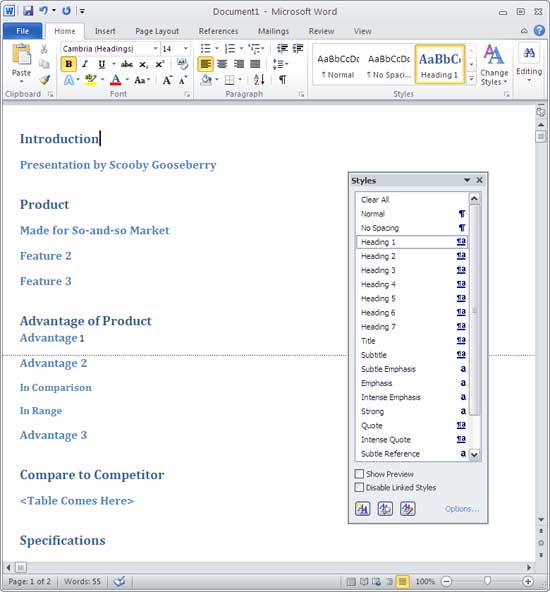
Task: Click New Style button in Styles pane
Action: (x=363, y=509)
